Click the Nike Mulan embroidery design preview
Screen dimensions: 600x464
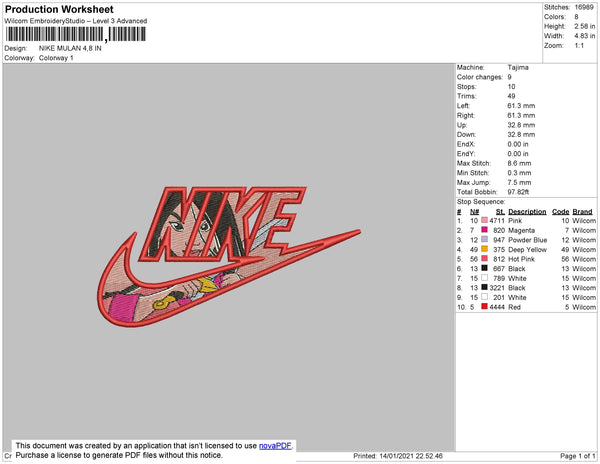pyautogui.click(x=228, y=256)
